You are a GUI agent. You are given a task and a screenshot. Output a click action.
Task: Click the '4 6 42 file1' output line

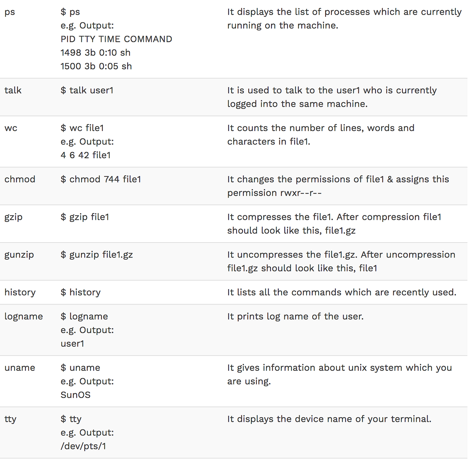tap(86, 155)
